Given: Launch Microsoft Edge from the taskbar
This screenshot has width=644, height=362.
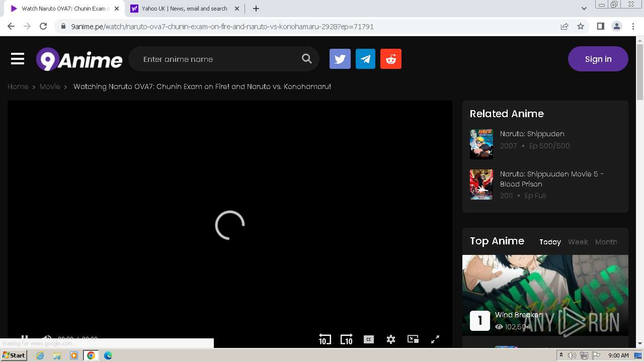Looking at the screenshot, I should [x=108, y=355].
